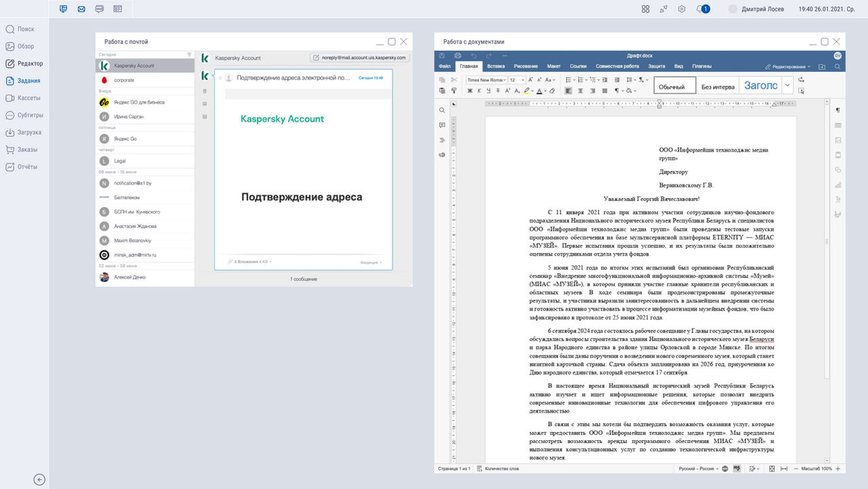
Task: Open search in the document editor's left panel
Action: click(442, 110)
